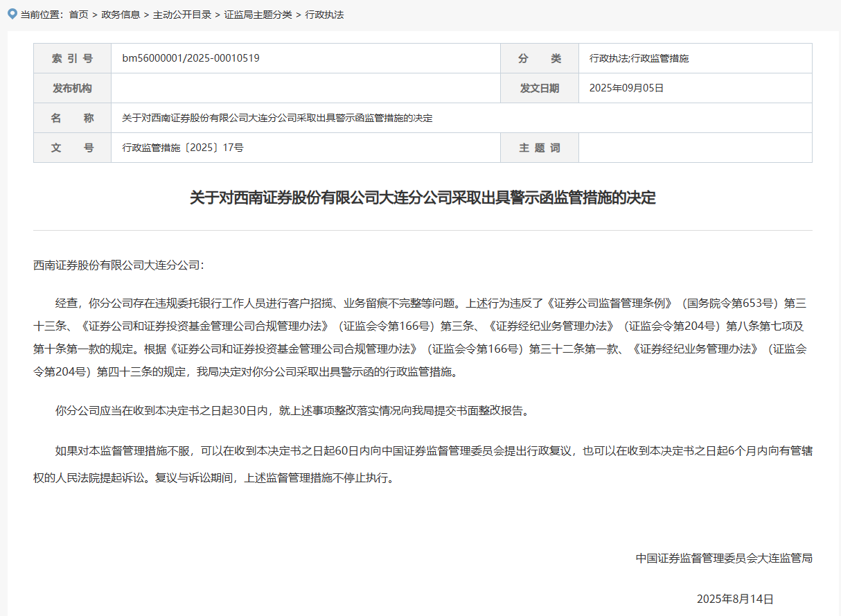Click the bold article headline
This screenshot has width=841, height=616.
(423, 198)
